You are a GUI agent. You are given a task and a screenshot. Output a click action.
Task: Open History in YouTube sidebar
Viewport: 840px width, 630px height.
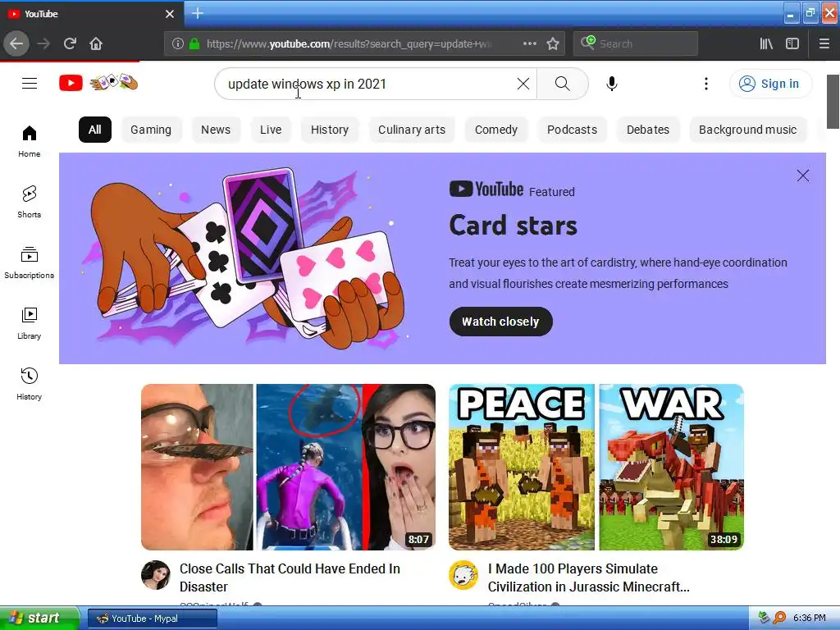[30, 384]
